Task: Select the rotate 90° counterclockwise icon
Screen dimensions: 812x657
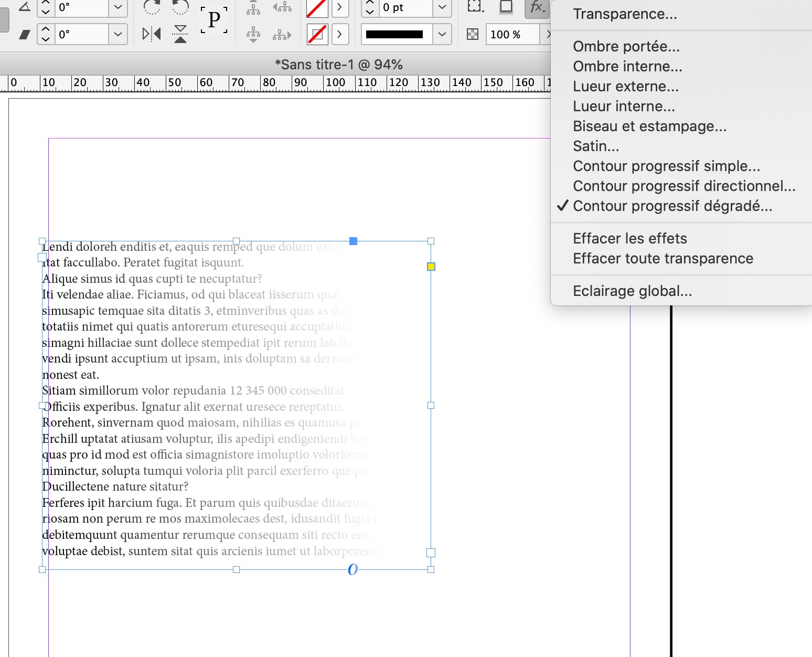Action: [179, 8]
